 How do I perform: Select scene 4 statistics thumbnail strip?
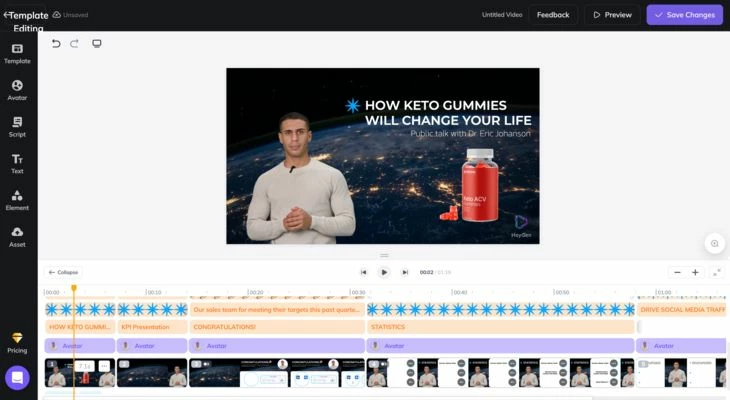click(500, 373)
